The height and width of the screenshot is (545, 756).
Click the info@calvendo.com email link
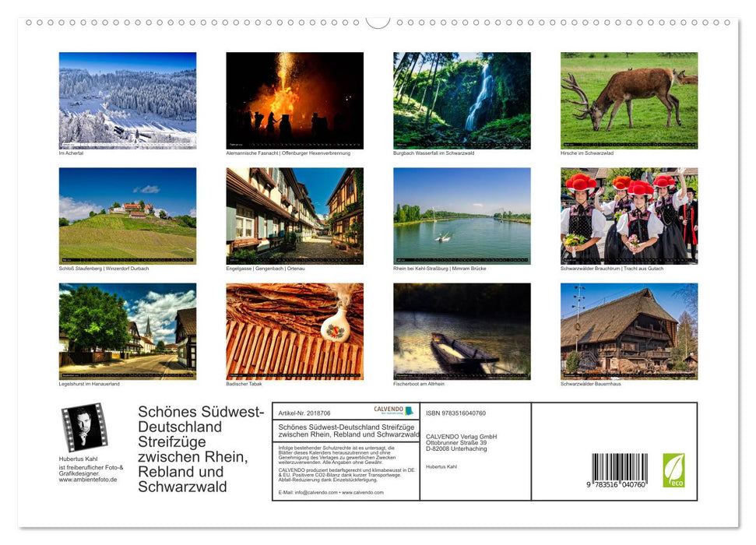tap(315, 491)
